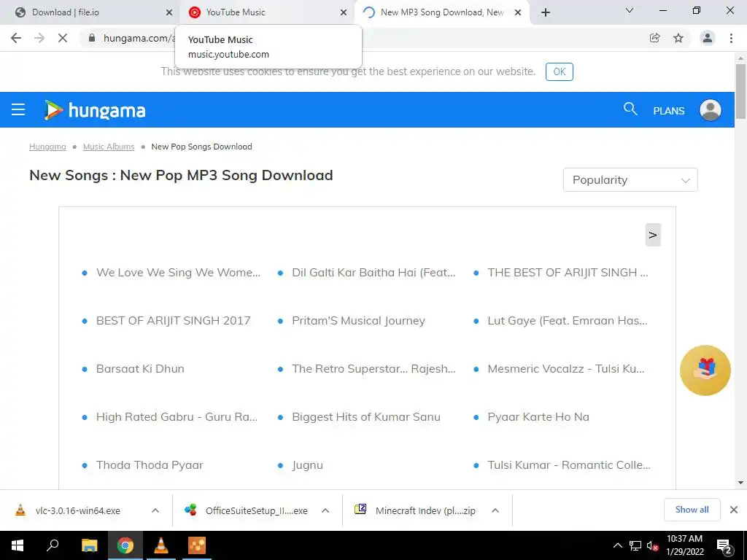Open High Rated Gabru - Guru Ra... link
The image size is (747, 560).
pyautogui.click(x=177, y=417)
